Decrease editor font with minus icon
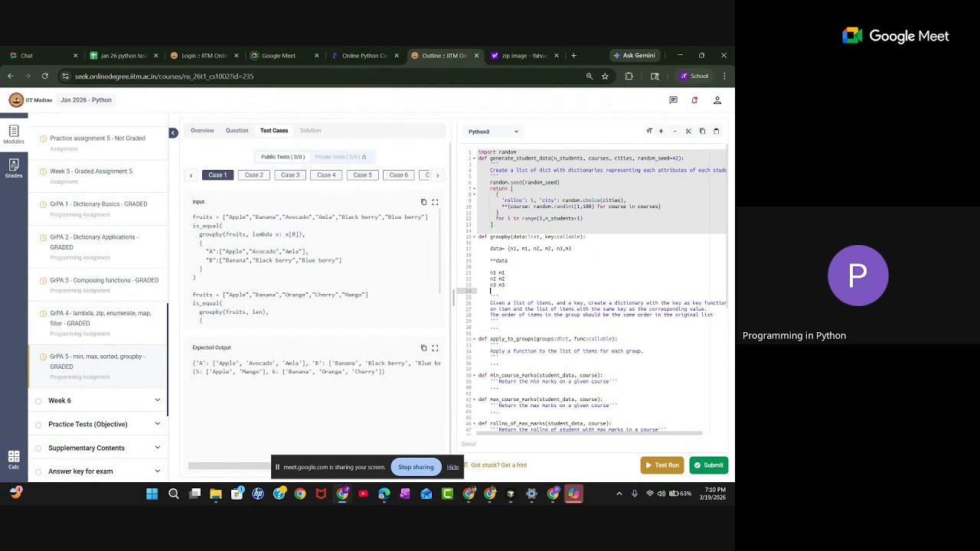Viewport: 980px width, 551px height. pyautogui.click(x=675, y=131)
